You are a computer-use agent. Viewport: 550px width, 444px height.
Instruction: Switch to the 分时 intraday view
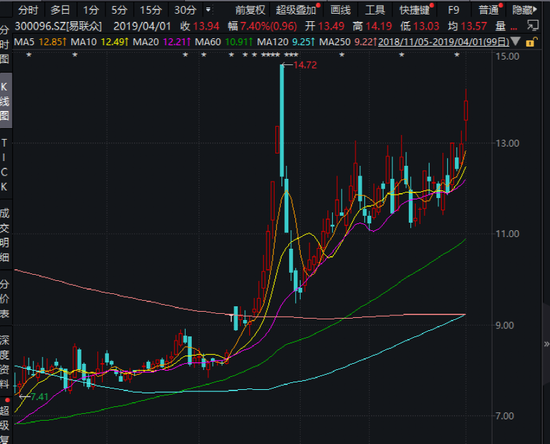(28, 10)
